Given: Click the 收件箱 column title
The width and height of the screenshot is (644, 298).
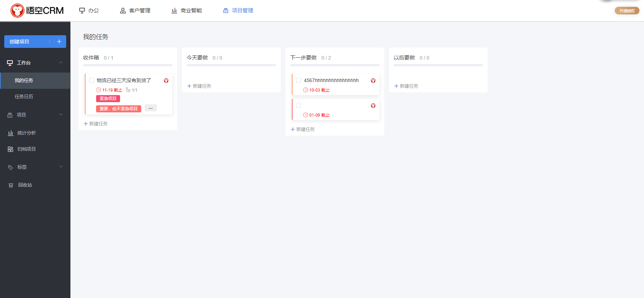Looking at the screenshot, I should (91, 57).
